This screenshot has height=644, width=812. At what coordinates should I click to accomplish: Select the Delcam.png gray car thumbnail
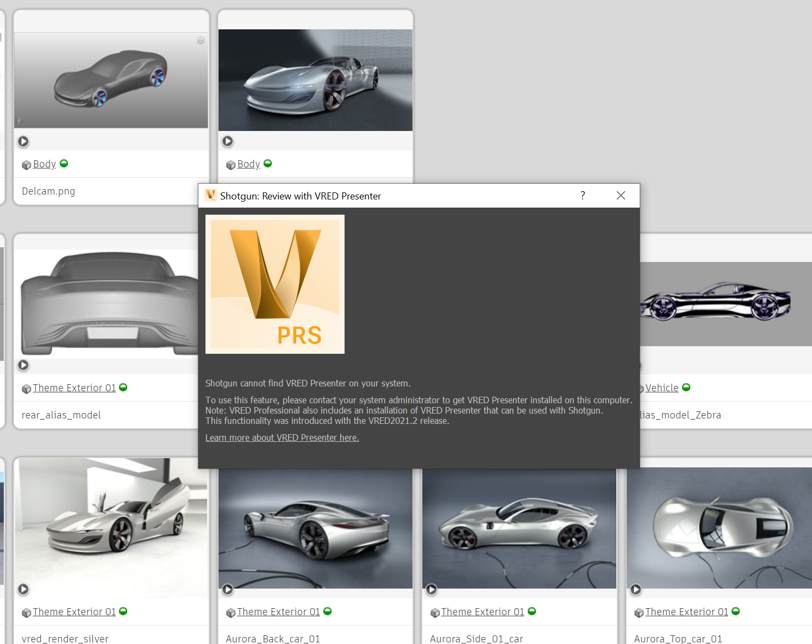pos(111,80)
